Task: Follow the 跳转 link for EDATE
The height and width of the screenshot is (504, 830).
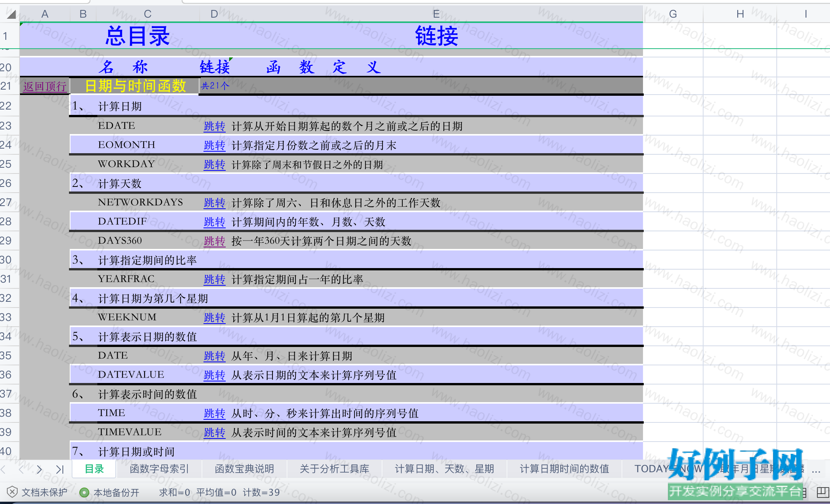Action: coord(215,126)
